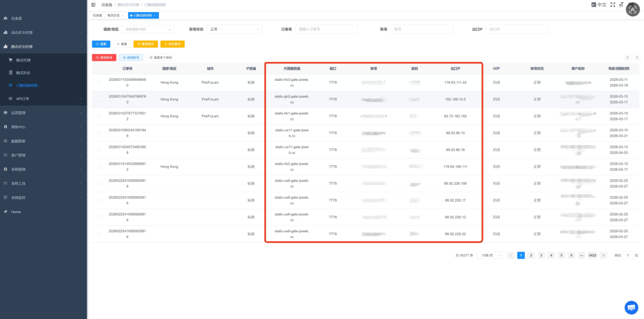Click the 订单号 input field
Viewport: 644px width, 319px height.
coord(327,29)
